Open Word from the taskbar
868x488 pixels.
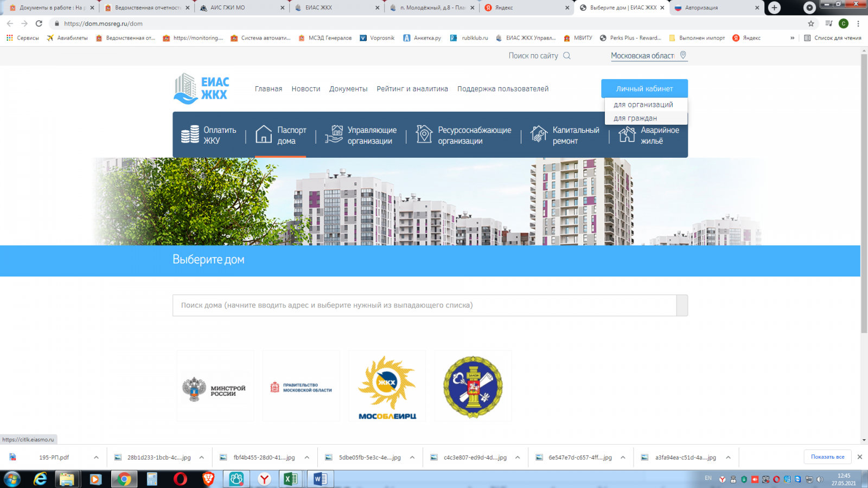tap(320, 479)
